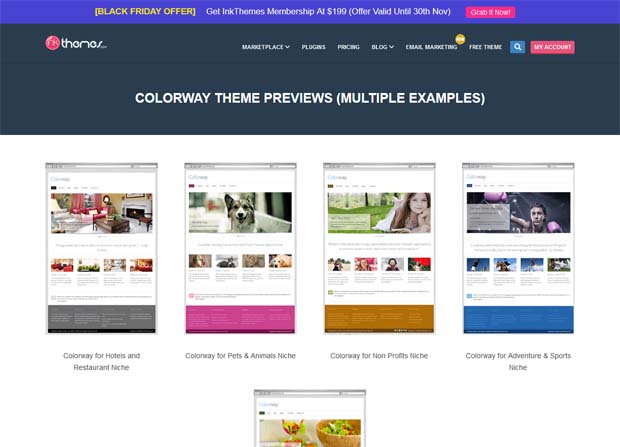Click Colorway for Adventure & Sports Niche caption

(x=518, y=362)
